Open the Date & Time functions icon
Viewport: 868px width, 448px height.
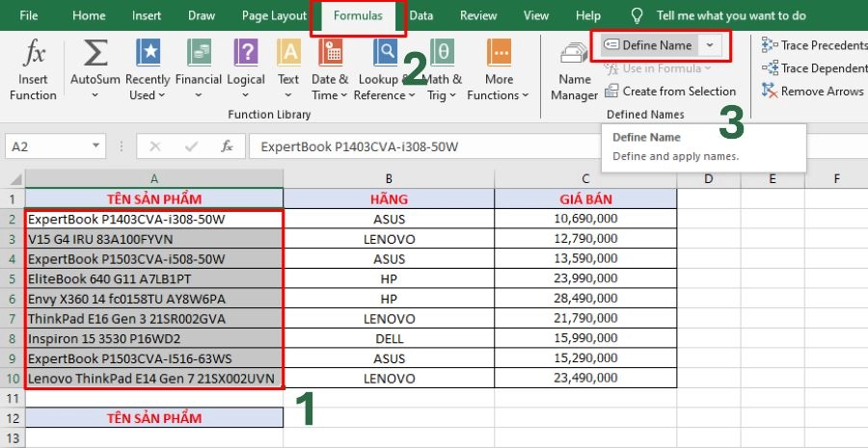tap(331, 53)
